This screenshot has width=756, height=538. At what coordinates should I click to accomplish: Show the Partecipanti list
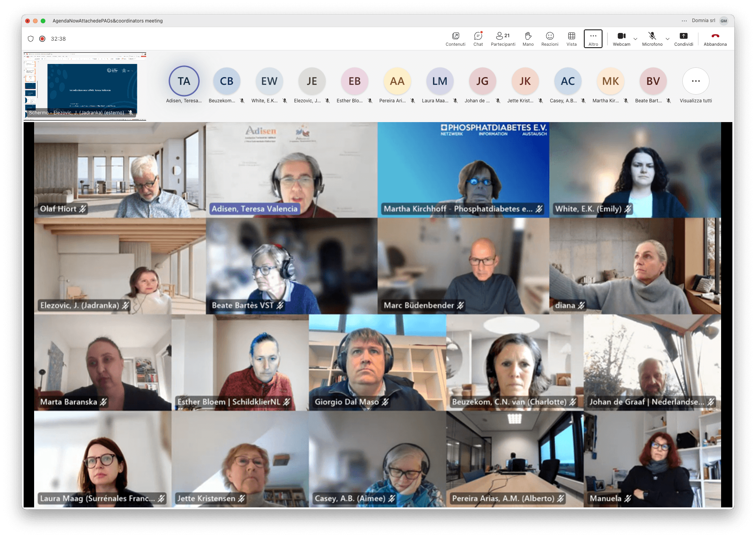tap(503, 39)
